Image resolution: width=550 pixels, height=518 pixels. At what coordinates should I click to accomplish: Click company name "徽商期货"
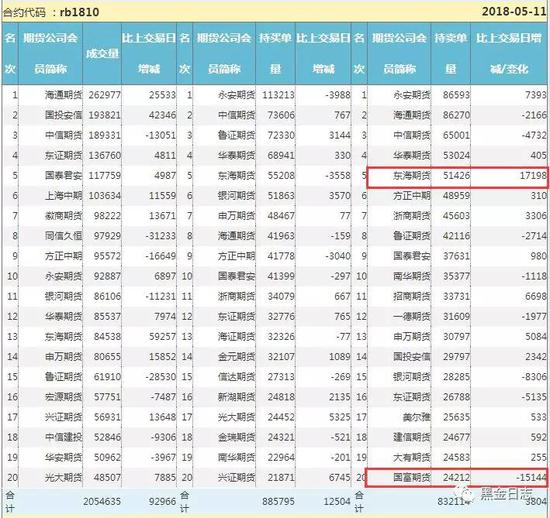(63, 216)
